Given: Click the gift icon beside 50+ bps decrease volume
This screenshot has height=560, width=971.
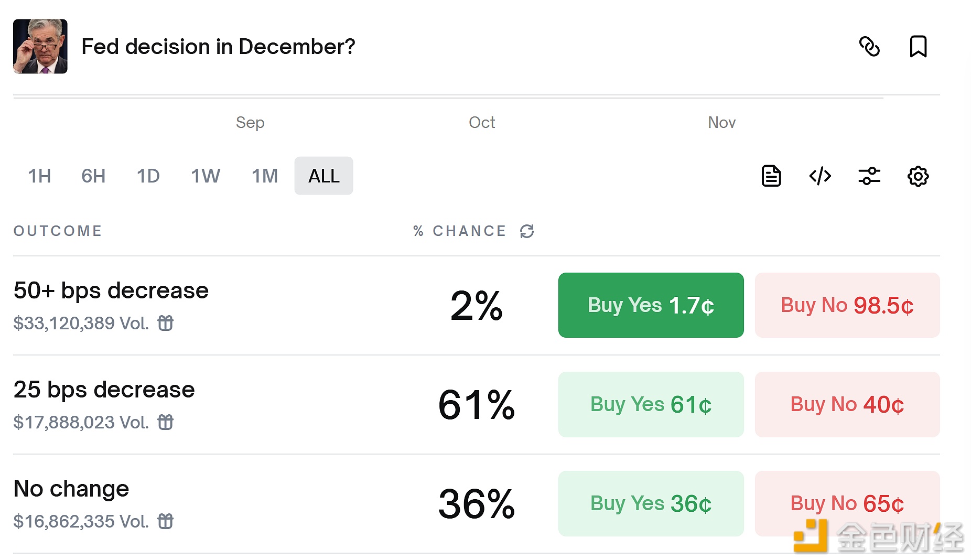Looking at the screenshot, I should click(166, 323).
